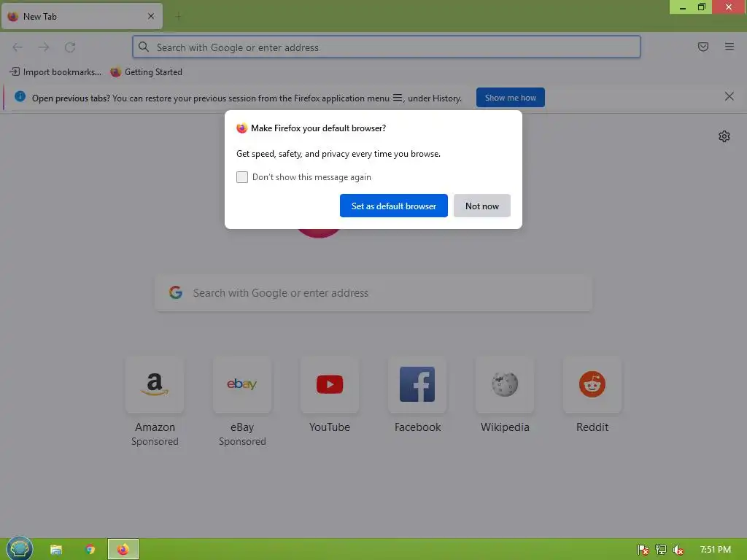Click the Firefox taskbar button
This screenshot has height=560, width=747.
click(123, 549)
